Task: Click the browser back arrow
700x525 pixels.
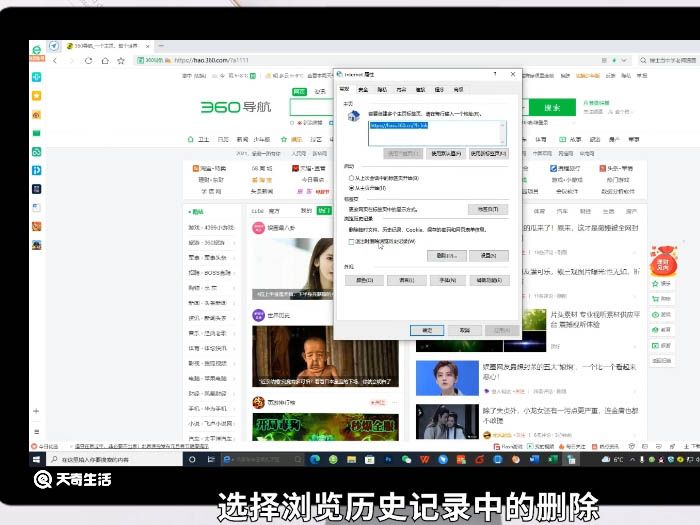Action: pos(55,61)
